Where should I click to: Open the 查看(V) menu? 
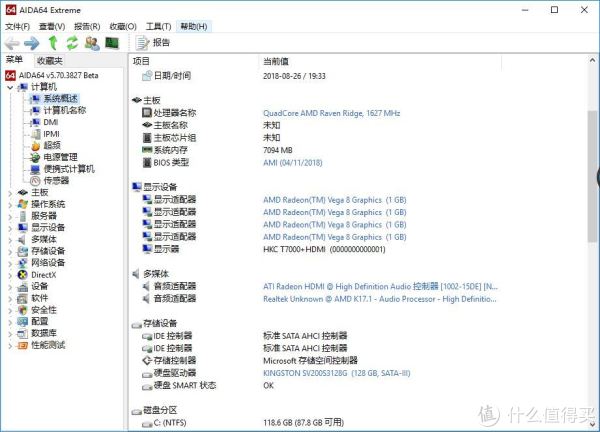pos(52,26)
